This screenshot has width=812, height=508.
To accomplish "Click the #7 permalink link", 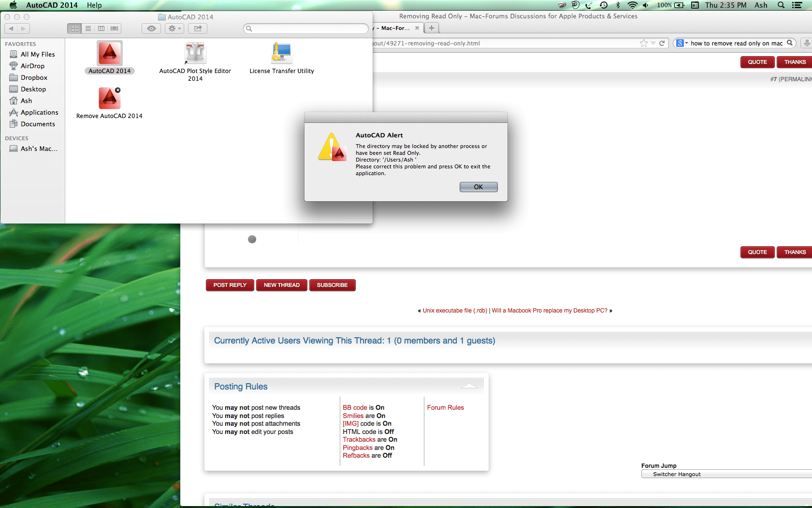I will click(791, 79).
